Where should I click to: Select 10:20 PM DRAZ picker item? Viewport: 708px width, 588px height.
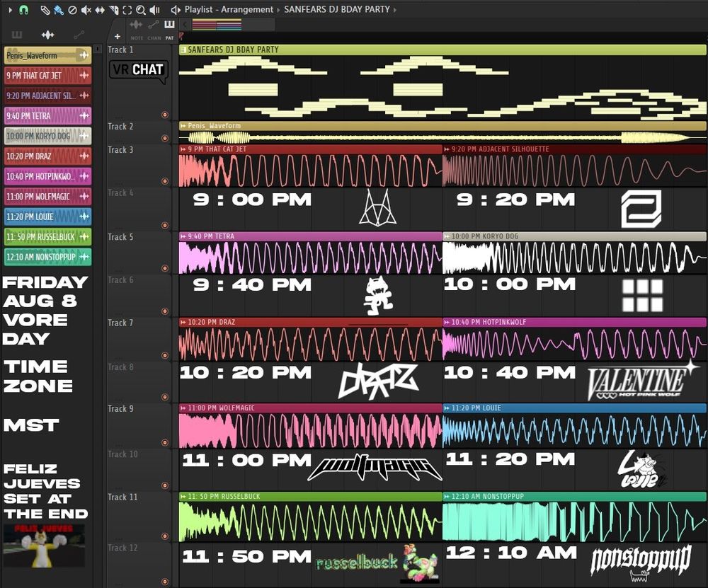point(47,156)
